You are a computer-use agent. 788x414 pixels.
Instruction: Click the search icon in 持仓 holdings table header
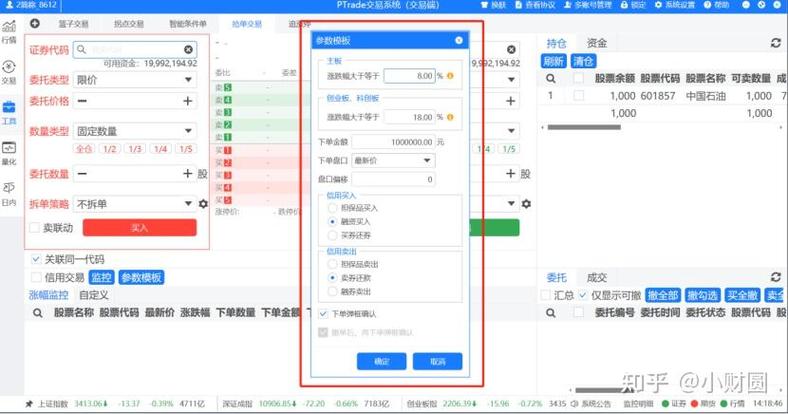pyautogui.click(x=551, y=78)
